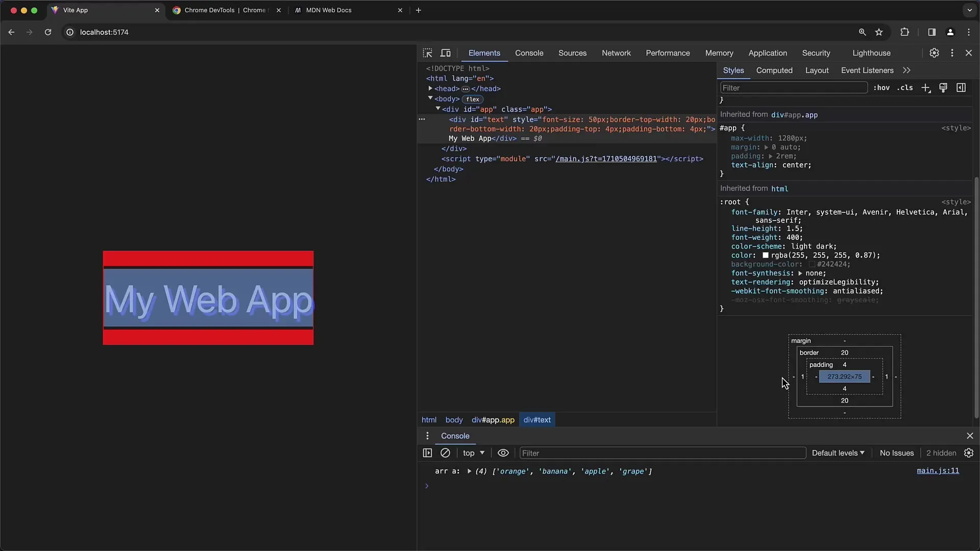This screenshot has width=980, height=551.
Task: Close the DevTools panel
Action: click(x=969, y=53)
